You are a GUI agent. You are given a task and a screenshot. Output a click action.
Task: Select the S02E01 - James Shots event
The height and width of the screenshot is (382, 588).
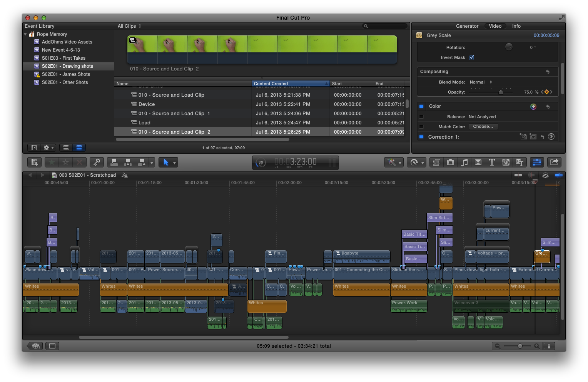[68, 74]
